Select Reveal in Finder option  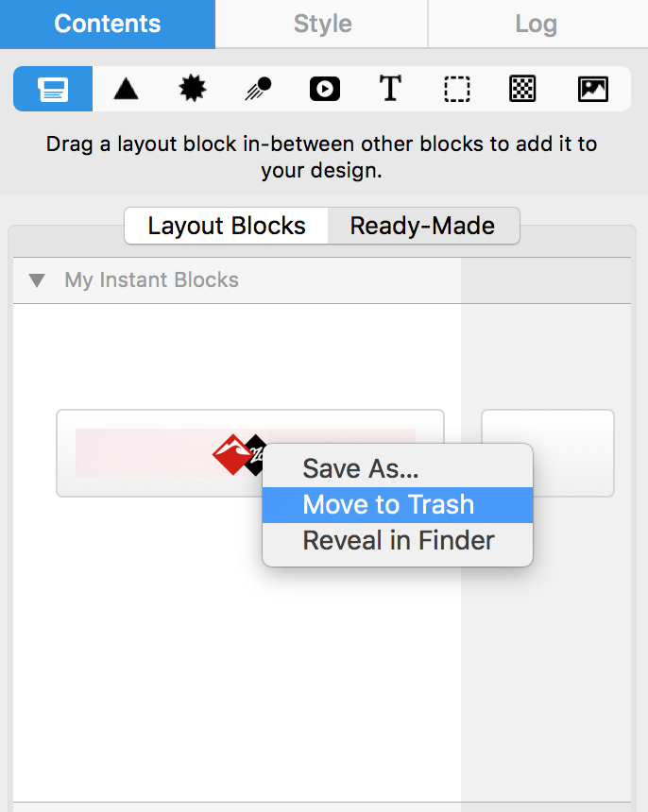(x=398, y=541)
